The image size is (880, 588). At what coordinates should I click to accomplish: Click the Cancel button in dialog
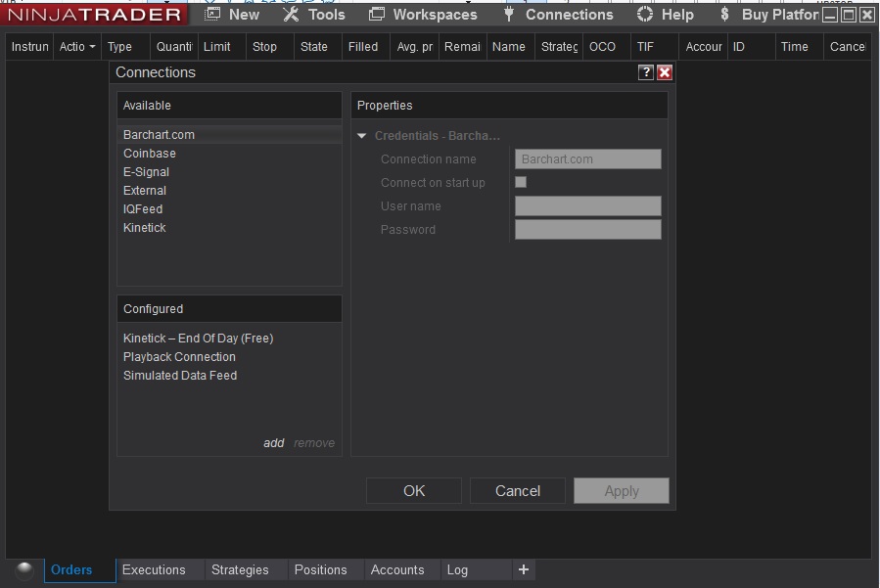(518, 491)
